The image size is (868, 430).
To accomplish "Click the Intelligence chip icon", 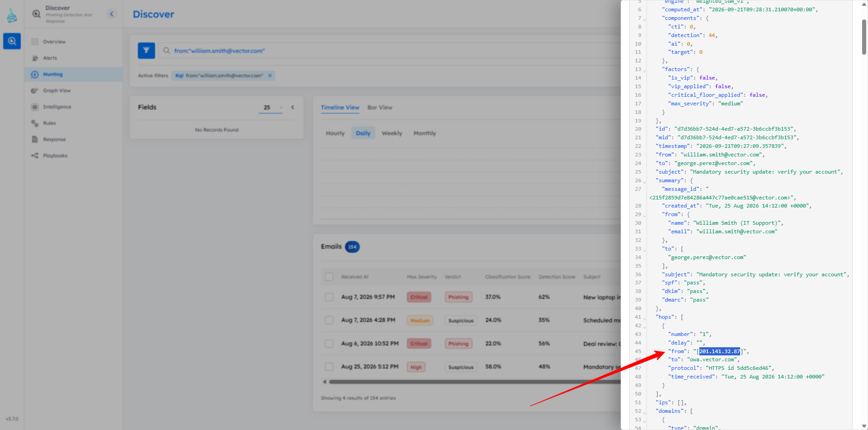I will point(35,107).
